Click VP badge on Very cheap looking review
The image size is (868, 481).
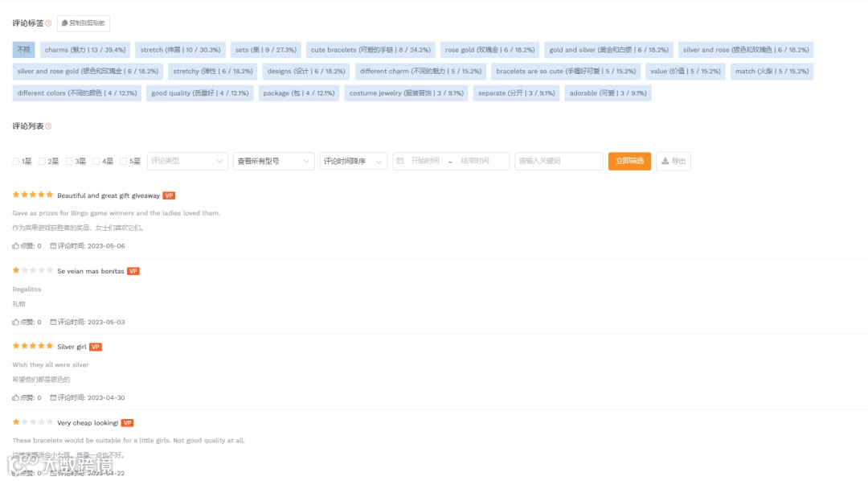coord(127,423)
